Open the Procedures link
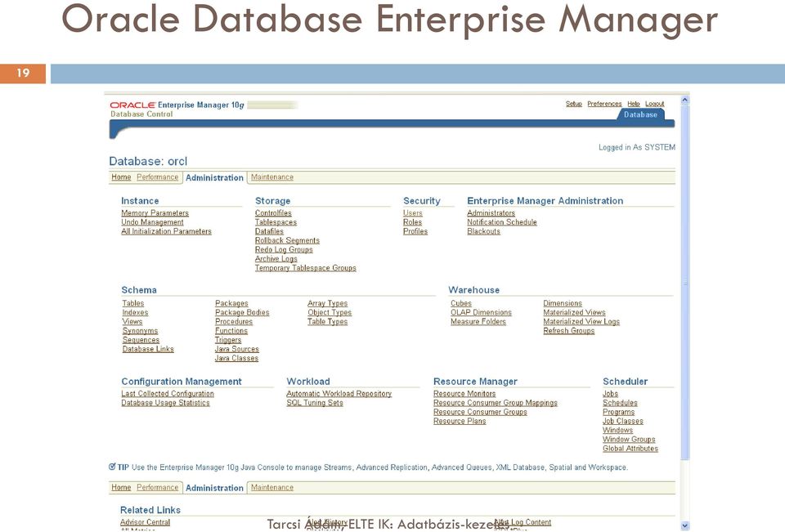Screen dimensions: 785x532 (234, 322)
